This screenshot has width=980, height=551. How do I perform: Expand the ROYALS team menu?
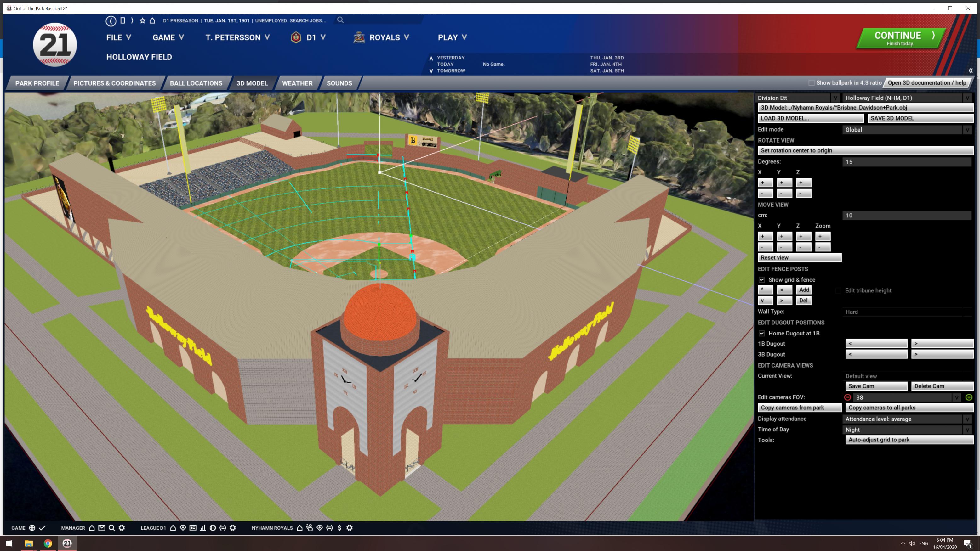coord(382,37)
